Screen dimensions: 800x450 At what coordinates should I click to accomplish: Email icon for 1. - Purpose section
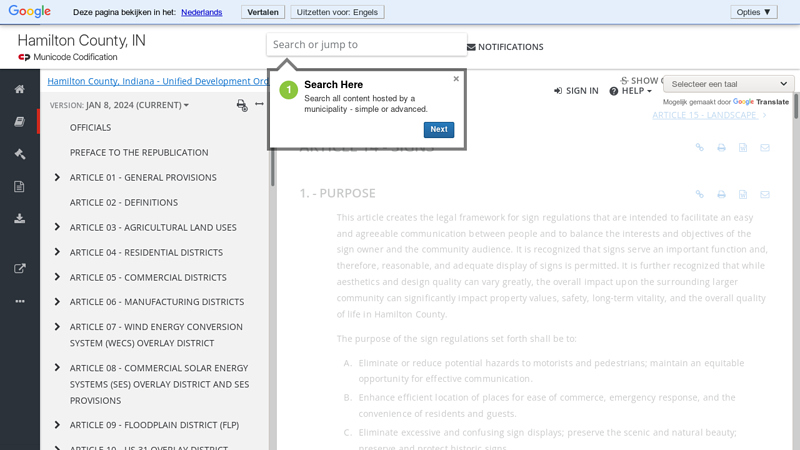764,194
